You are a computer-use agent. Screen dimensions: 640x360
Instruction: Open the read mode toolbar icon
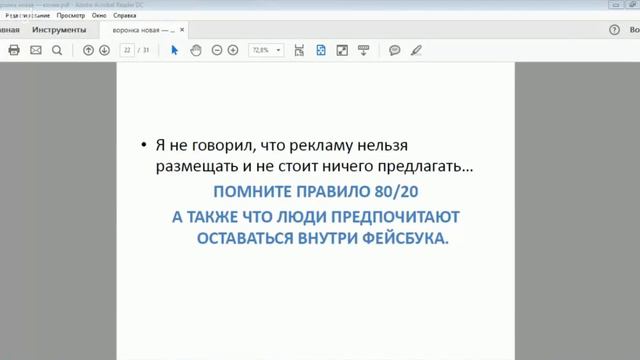tap(363, 50)
